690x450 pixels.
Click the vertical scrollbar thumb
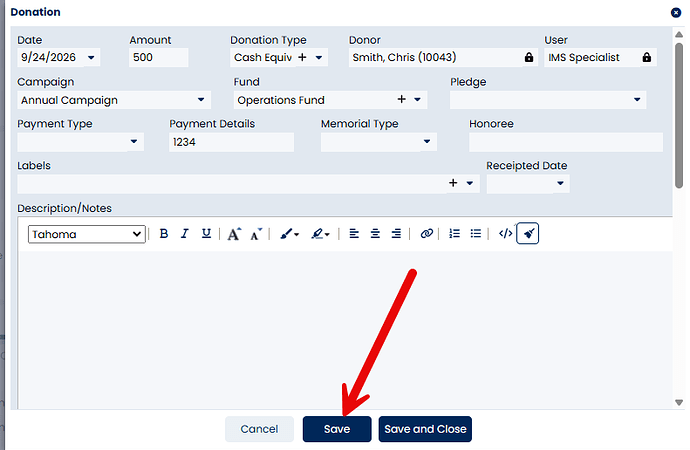tap(679, 115)
